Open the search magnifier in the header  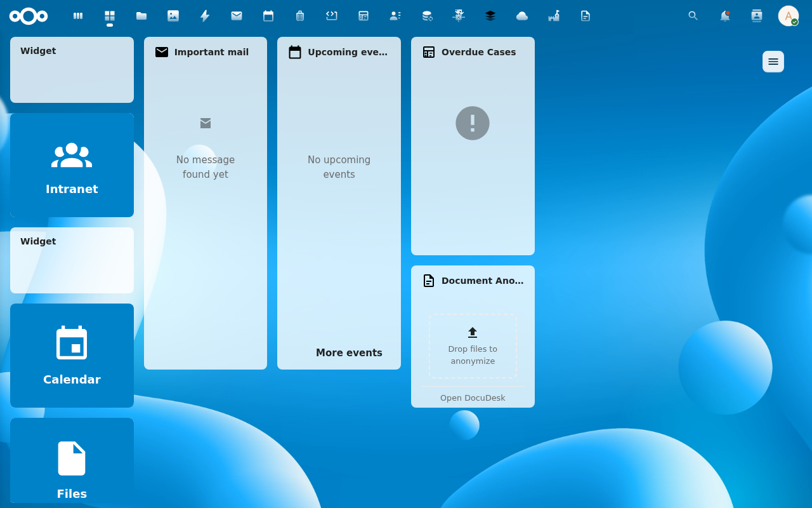[693, 16]
